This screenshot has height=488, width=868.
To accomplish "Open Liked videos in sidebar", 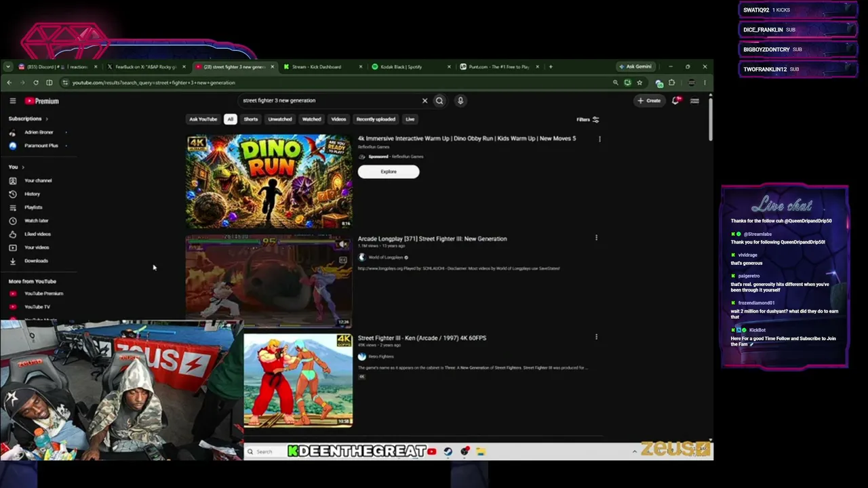I will [x=39, y=234].
